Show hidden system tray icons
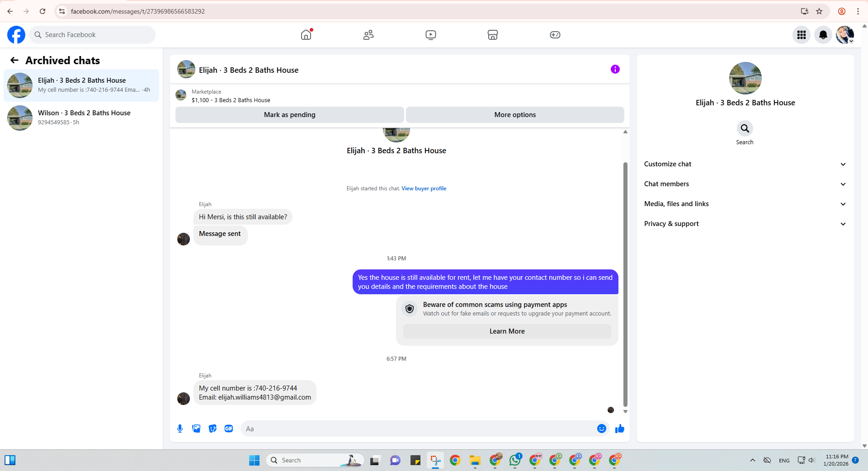This screenshot has width=868, height=471. pyautogui.click(x=753, y=460)
